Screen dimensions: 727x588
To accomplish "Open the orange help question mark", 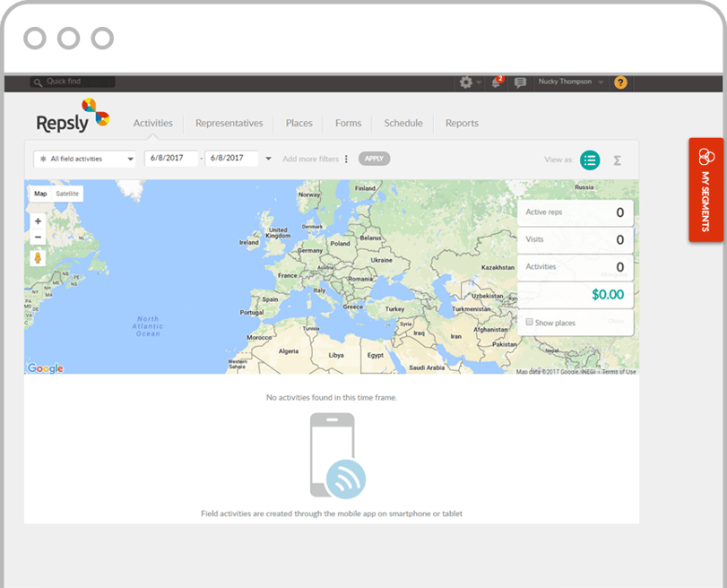I will pos(620,82).
